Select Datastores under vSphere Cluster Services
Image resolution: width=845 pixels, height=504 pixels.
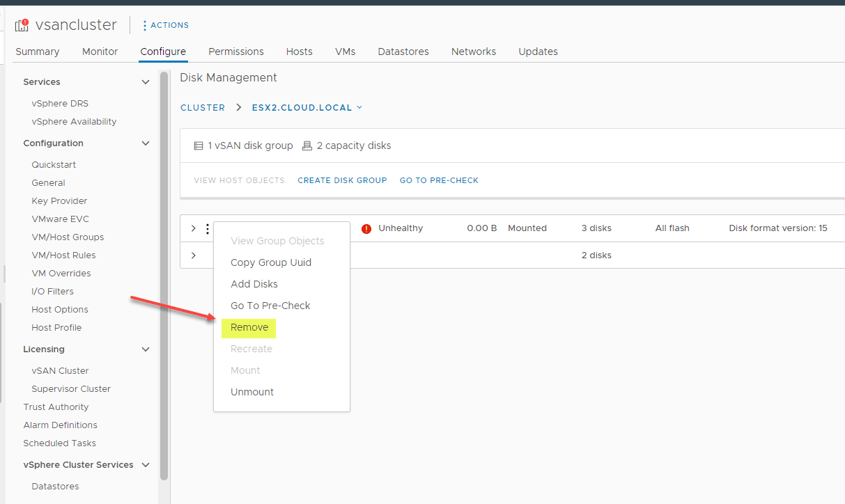tap(55, 487)
